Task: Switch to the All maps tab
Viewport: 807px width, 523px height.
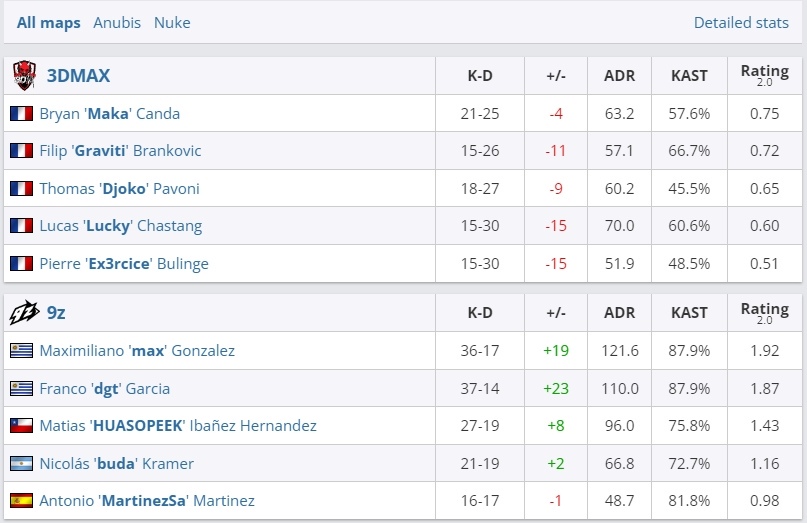Action: click(48, 23)
